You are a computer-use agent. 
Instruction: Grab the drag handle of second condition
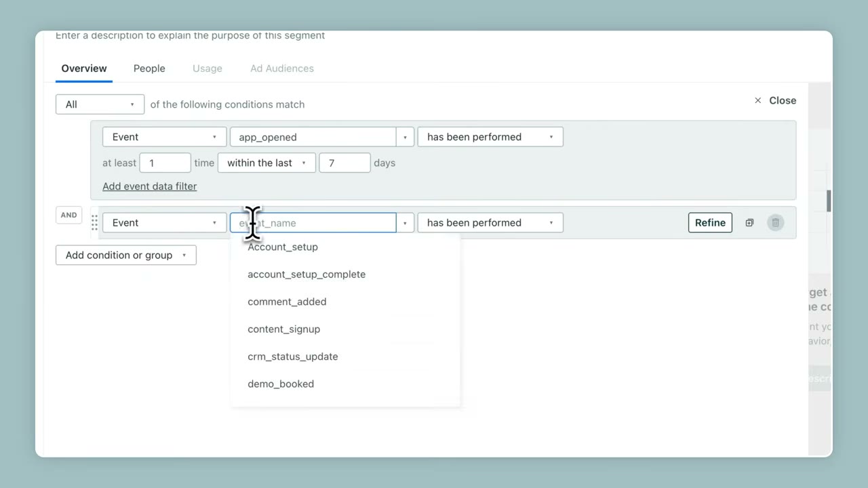click(x=94, y=223)
